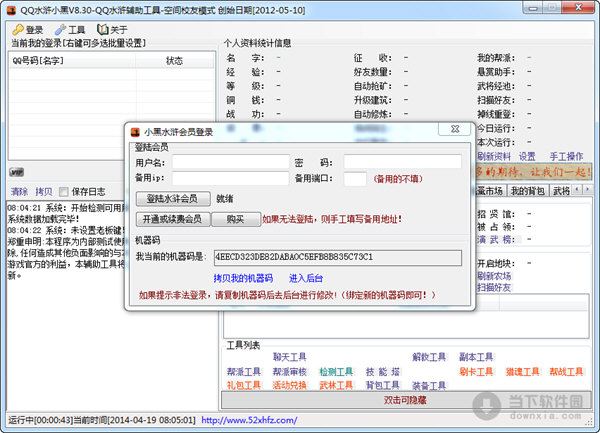Click the app icon in title bar
600x433 pixels.
[11, 10]
